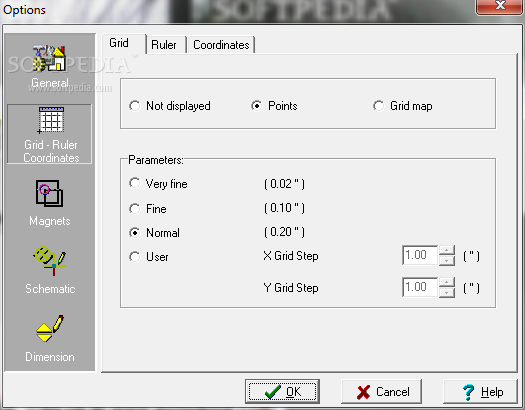Click the ( 0.02 " ) value text
Viewport: 525px width, 410px height.
[x=284, y=184]
